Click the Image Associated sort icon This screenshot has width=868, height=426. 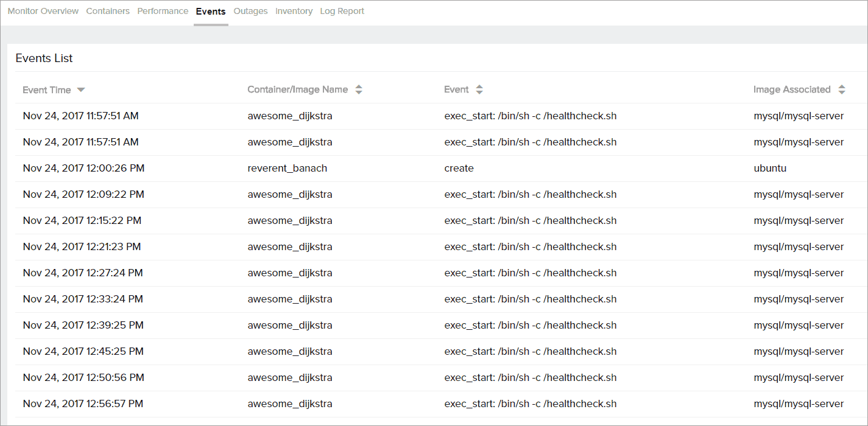coord(842,89)
